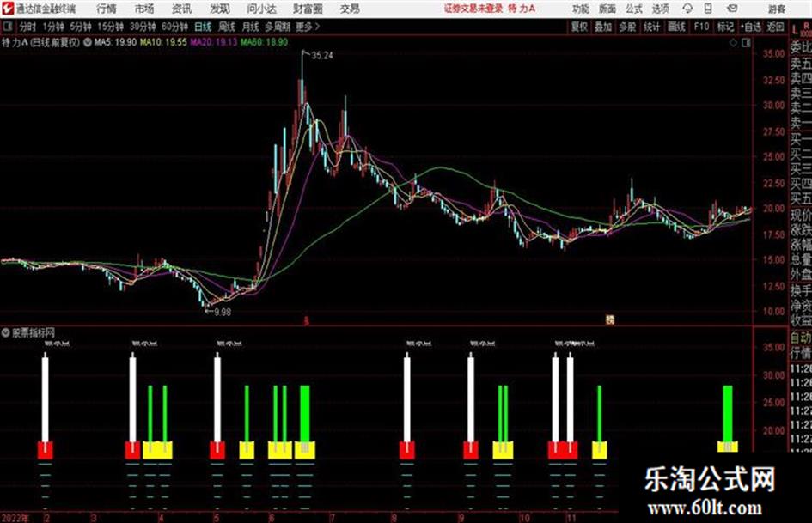Toggle the right panel icon near price axis
The image size is (812, 523).
pyautogui.click(x=746, y=43)
